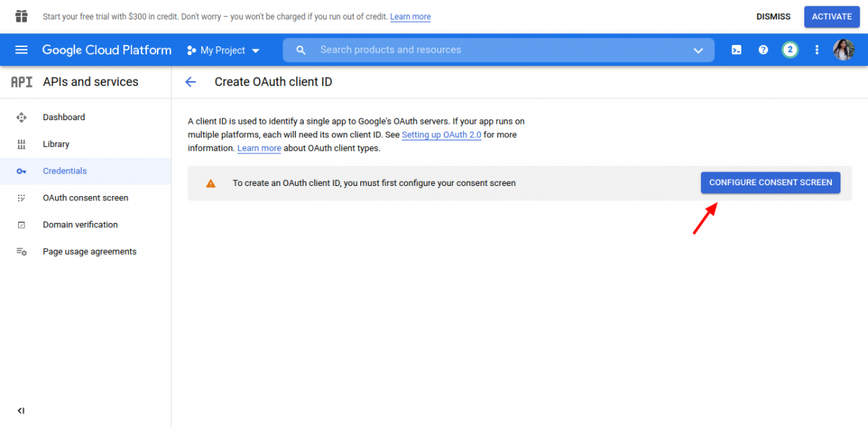
Task: Activate Cloud Shell from the top bar
Action: point(736,49)
